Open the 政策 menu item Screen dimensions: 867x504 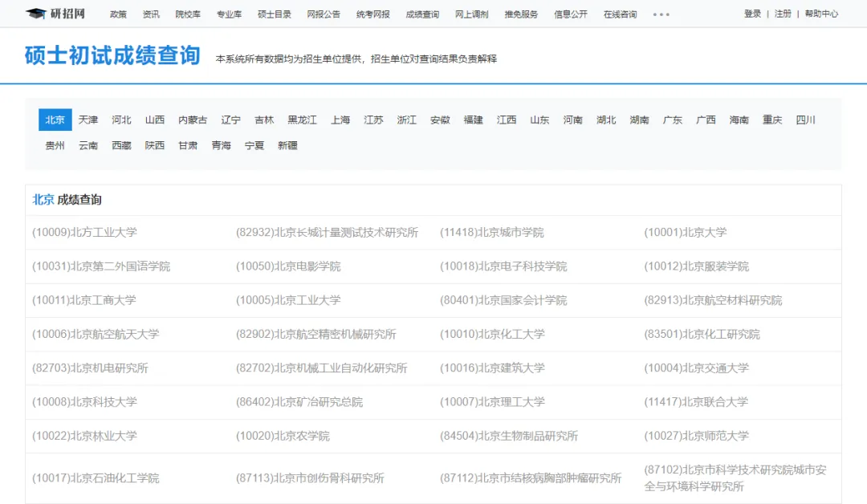[x=118, y=14]
